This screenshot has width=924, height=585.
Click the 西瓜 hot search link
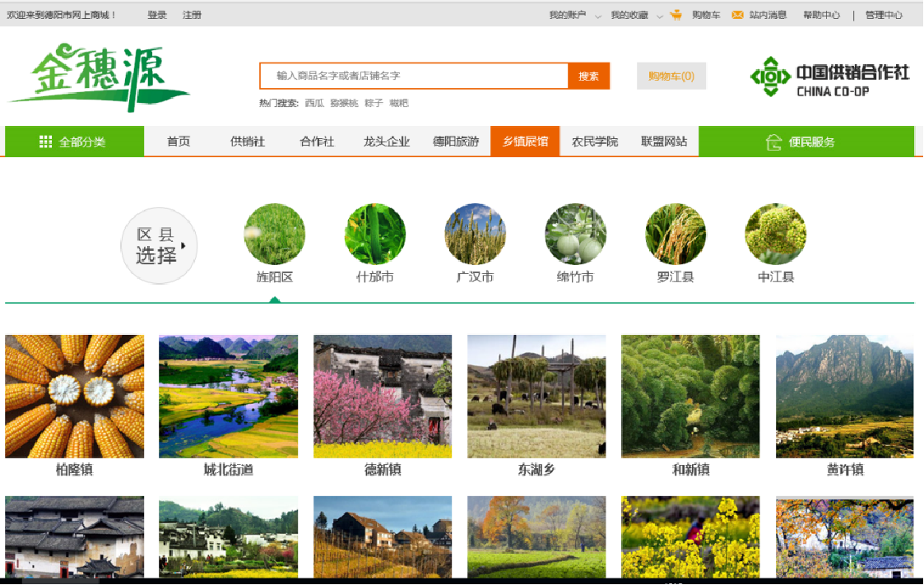314,103
